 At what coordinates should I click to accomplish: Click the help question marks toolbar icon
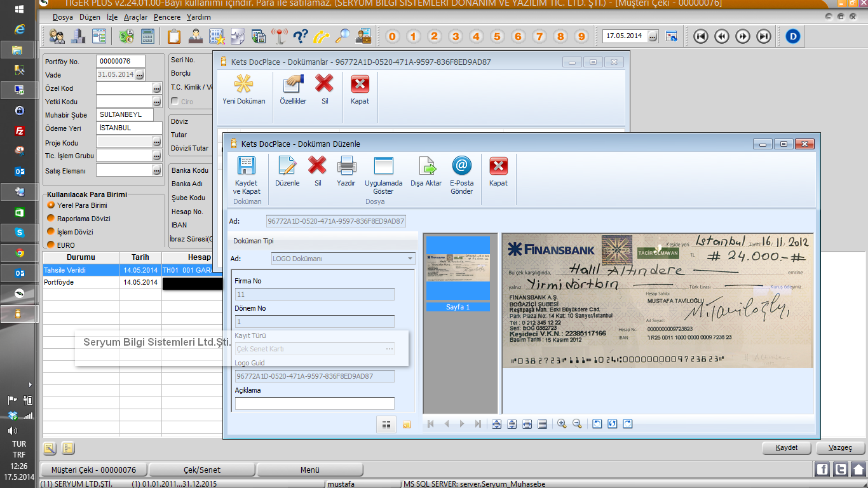tap(301, 36)
